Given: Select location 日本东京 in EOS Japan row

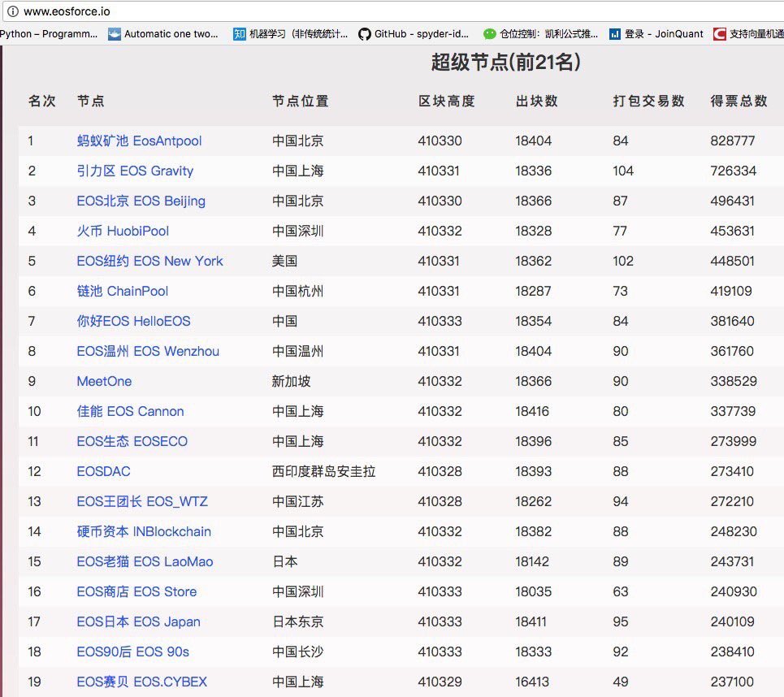Looking at the screenshot, I should pos(298,621).
